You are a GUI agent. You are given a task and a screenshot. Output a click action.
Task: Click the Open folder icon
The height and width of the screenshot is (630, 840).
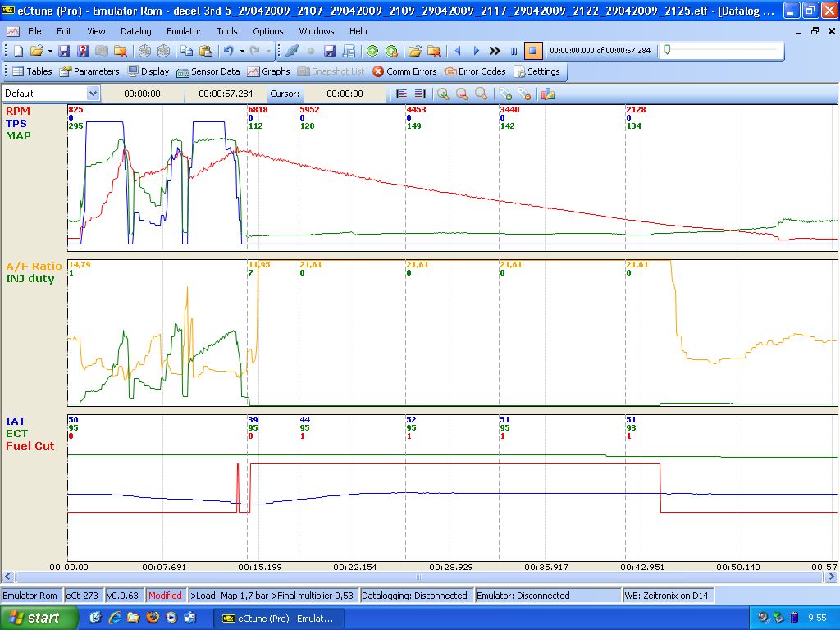point(36,51)
